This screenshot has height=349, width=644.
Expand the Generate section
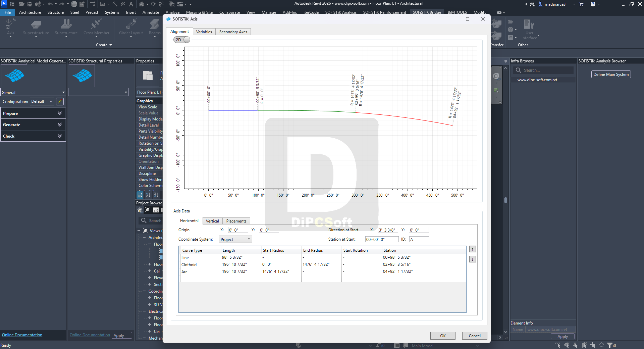point(33,124)
